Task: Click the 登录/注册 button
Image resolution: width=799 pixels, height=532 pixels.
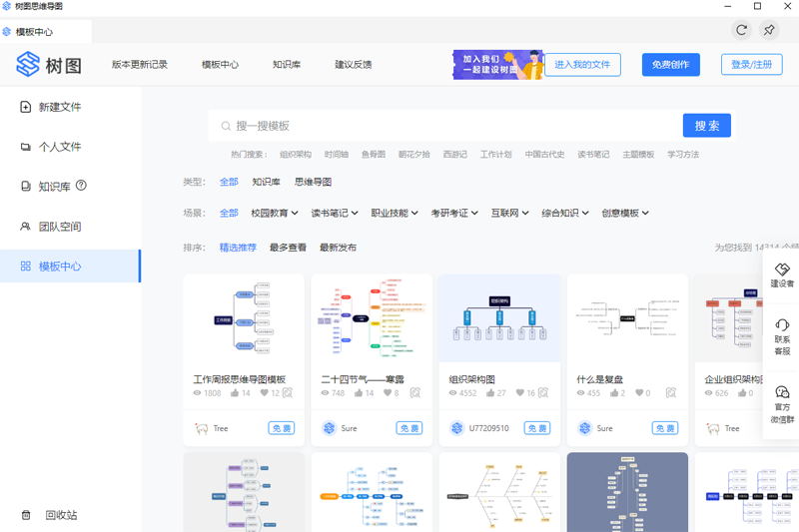Action: 751,65
